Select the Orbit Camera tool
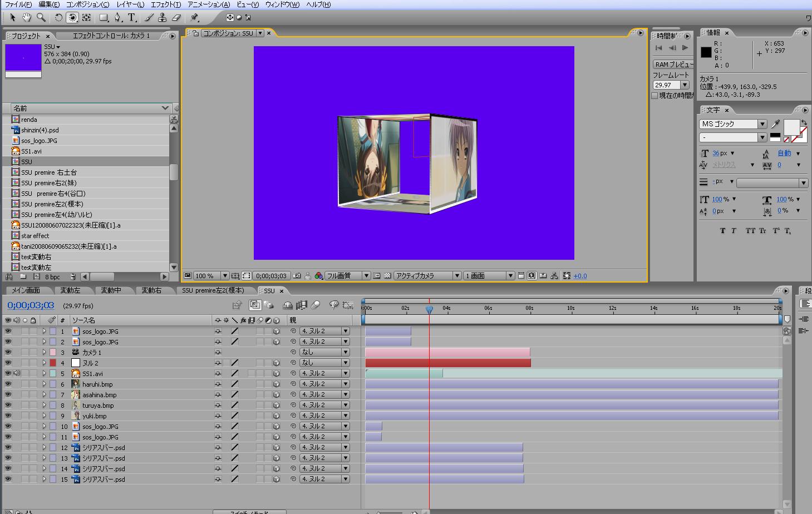812x514 pixels. [72, 18]
